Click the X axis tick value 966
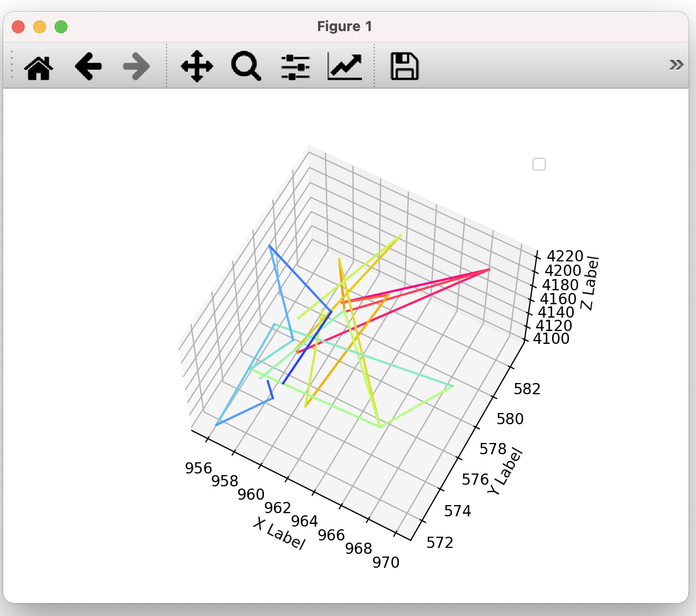Viewport: 696px width, 616px height. [331, 535]
